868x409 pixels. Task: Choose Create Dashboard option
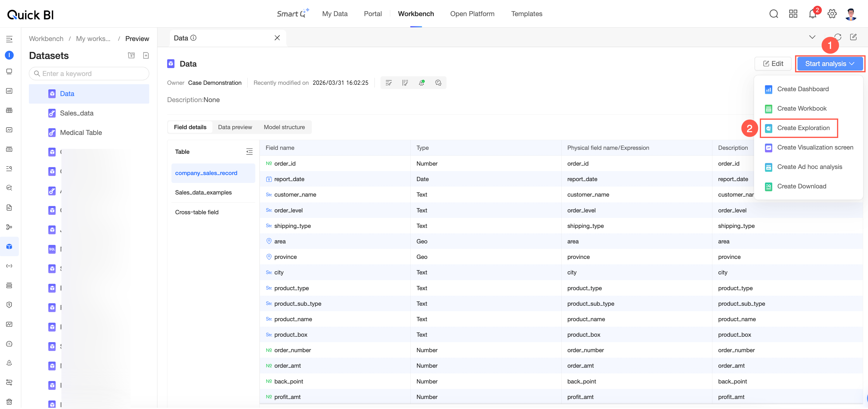803,89
